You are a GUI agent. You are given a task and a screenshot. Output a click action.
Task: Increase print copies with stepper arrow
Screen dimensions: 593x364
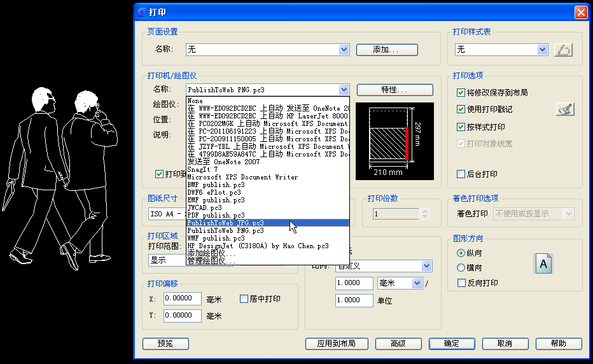(x=425, y=211)
